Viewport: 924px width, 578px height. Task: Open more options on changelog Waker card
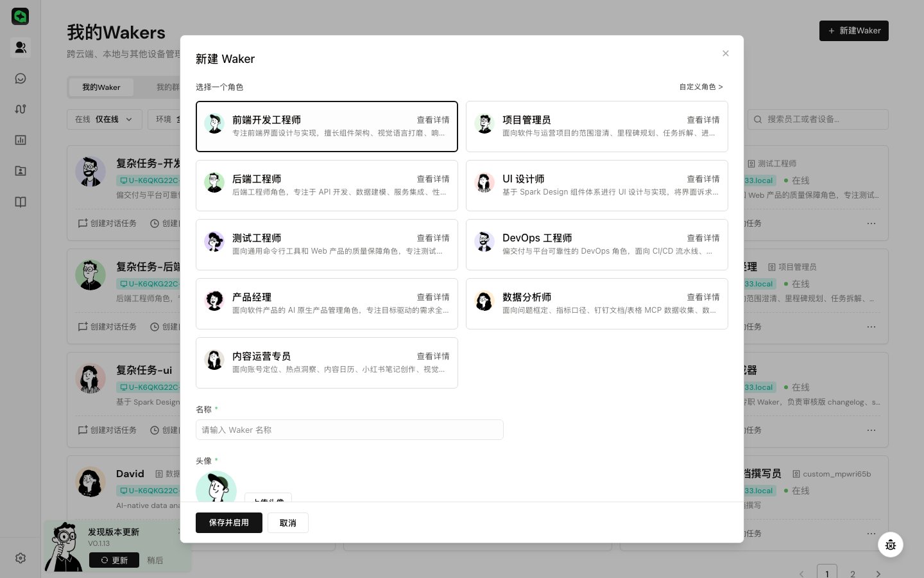click(x=871, y=430)
